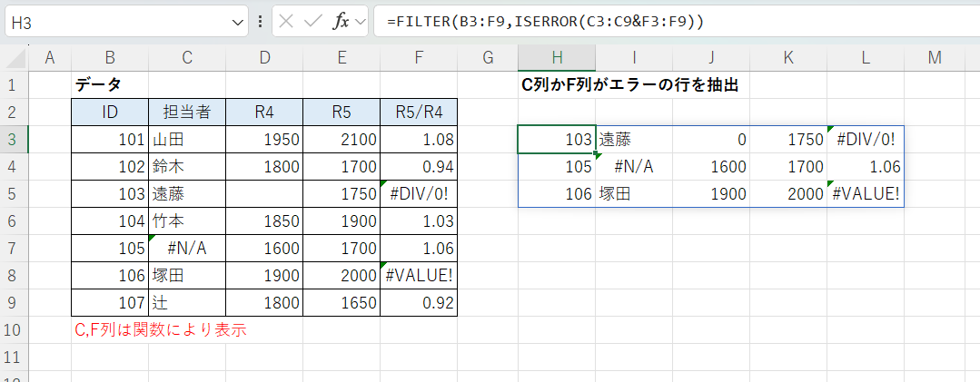
Task: Click cell containing 山田
Action: point(187,140)
